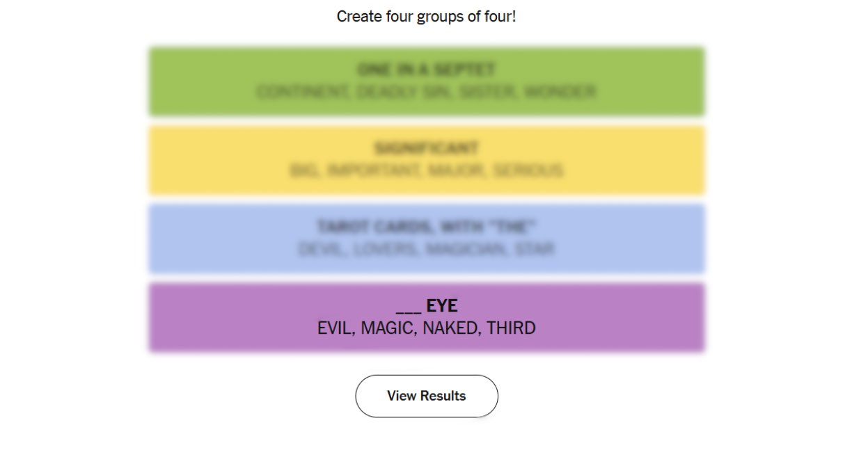Click the TAROT CARDS group title
Screen dimensions: 868x457
[x=426, y=227]
